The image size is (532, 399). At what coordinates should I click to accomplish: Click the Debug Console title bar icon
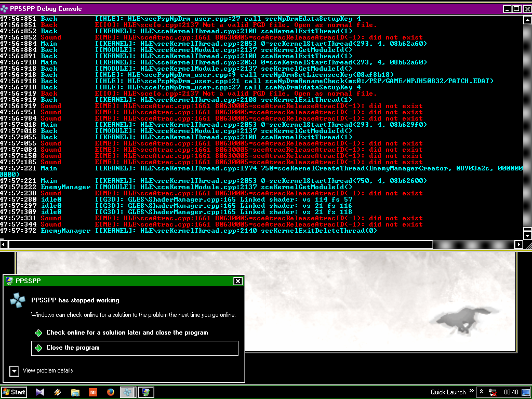coord(5,9)
